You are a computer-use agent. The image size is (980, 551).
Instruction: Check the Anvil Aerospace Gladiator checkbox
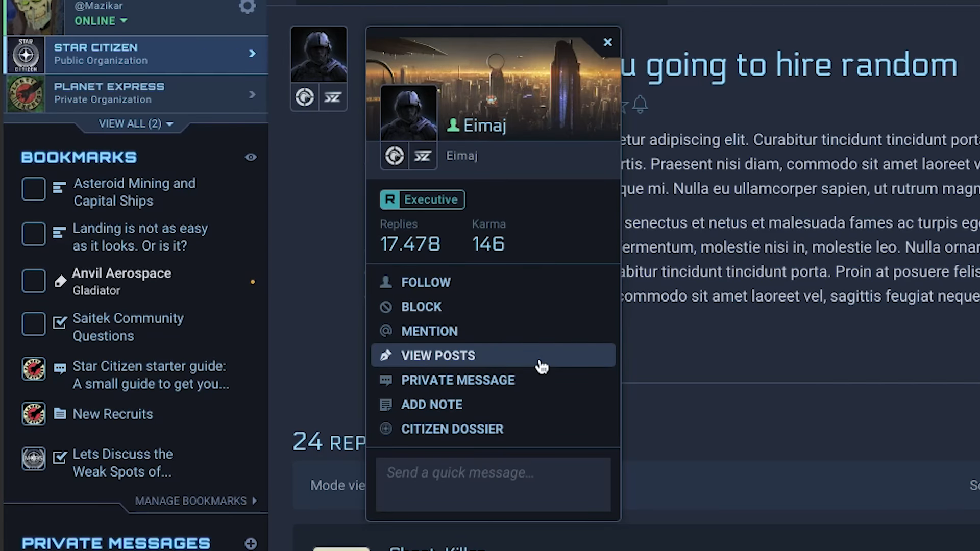(34, 281)
